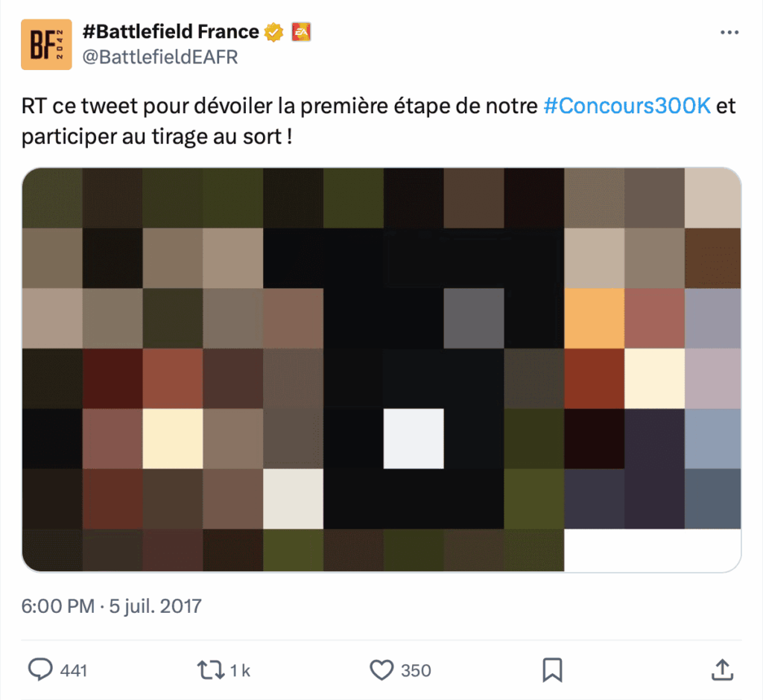
Task: Click the white pixel square in image
Action: [414, 439]
